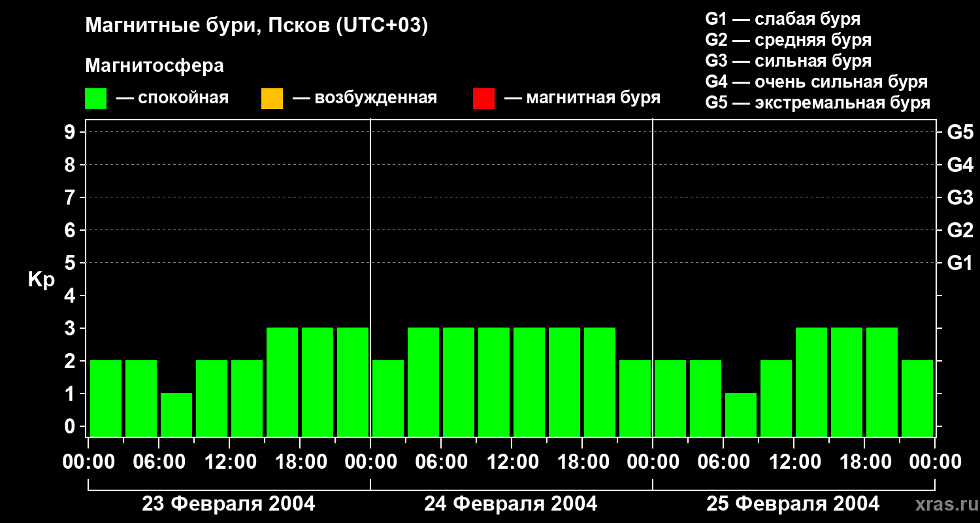Click the orange 'возбужденная' legend swatch
Screen dimensions: 980x523
[272, 99]
